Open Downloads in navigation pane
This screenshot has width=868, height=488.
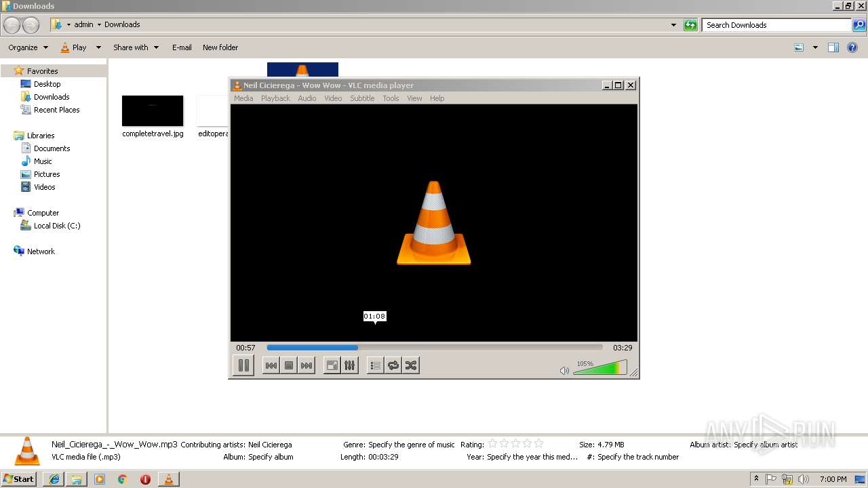point(52,97)
